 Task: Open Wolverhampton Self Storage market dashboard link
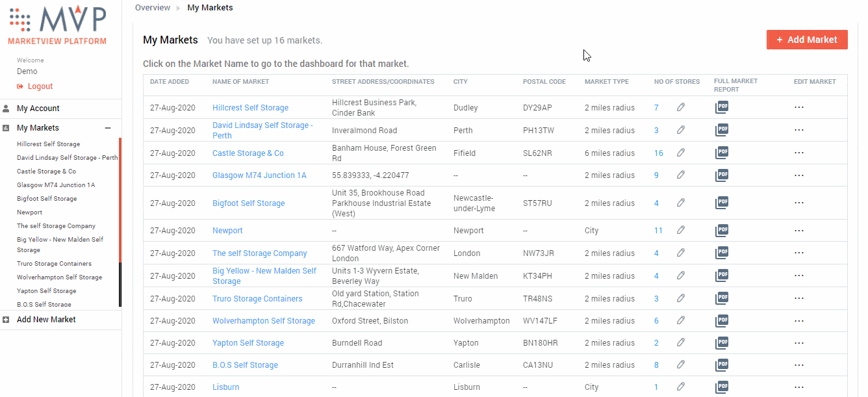[264, 321]
